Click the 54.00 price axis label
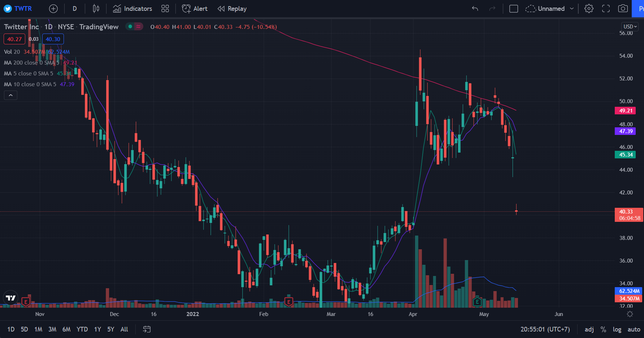Viewport: 644px width, 338px height. [x=626, y=56]
